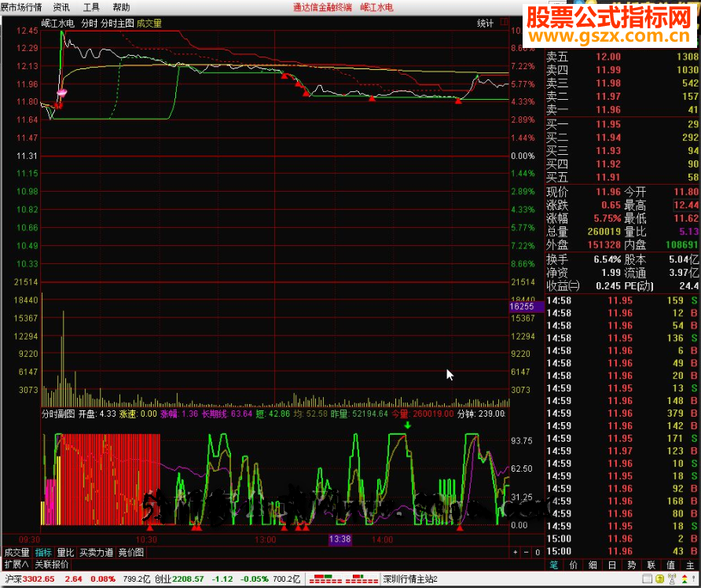Click the 深圳行情主站2 server label
The height and width of the screenshot is (588, 701).
(410, 579)
